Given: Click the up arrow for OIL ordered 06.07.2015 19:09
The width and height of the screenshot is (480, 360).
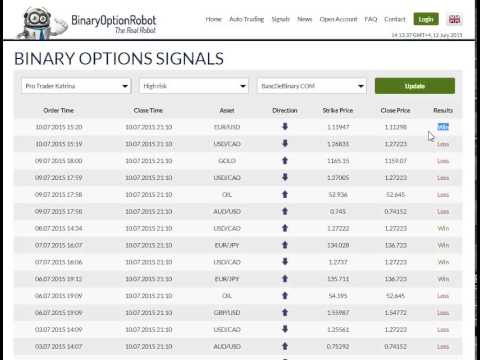Looking at the screenshot, I should point(285,295).
